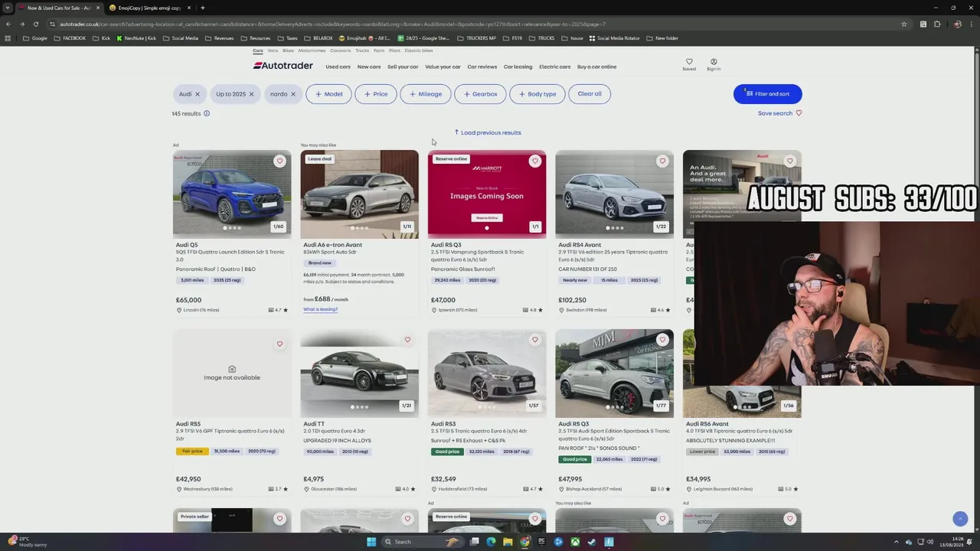The height and width of the screenshot is (551, 980).
Task: Open the Chrome tab search dropdown arrow
Action: pos(8,8)
